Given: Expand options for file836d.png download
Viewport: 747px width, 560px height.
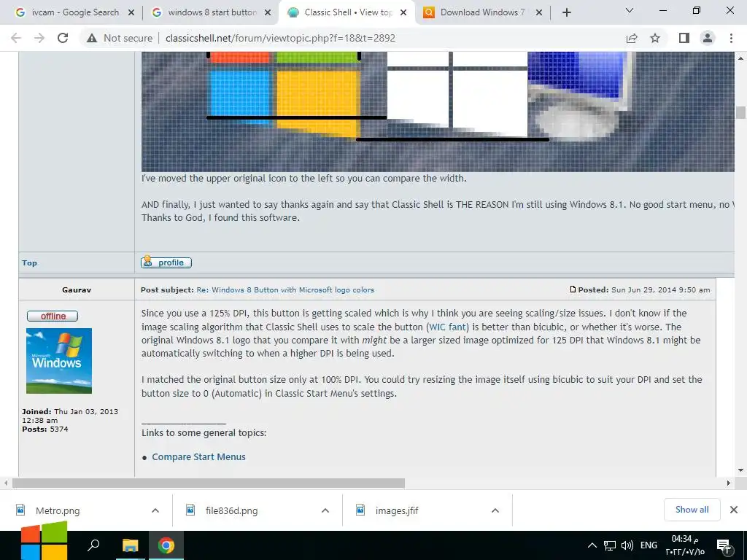Looking at the screenshot, I should tap(325, 510).
